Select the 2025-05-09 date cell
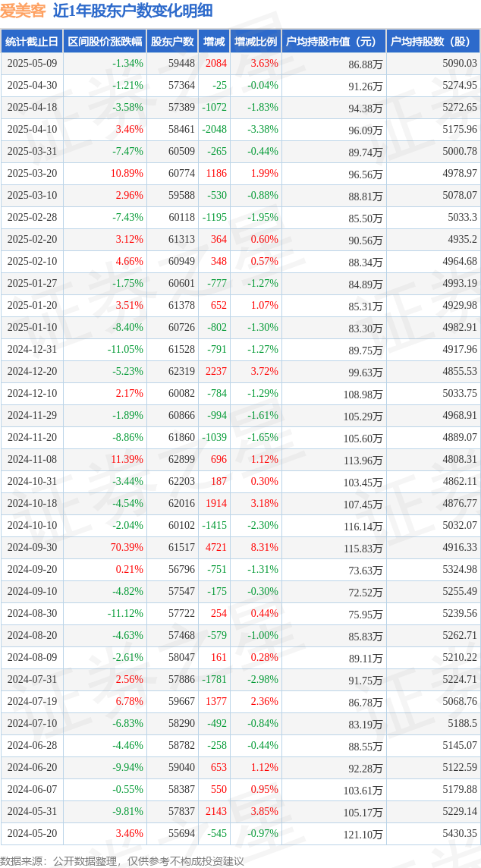The height and width of the screenshot is (868, 481). pyautogui.click(x=32, y=64)
